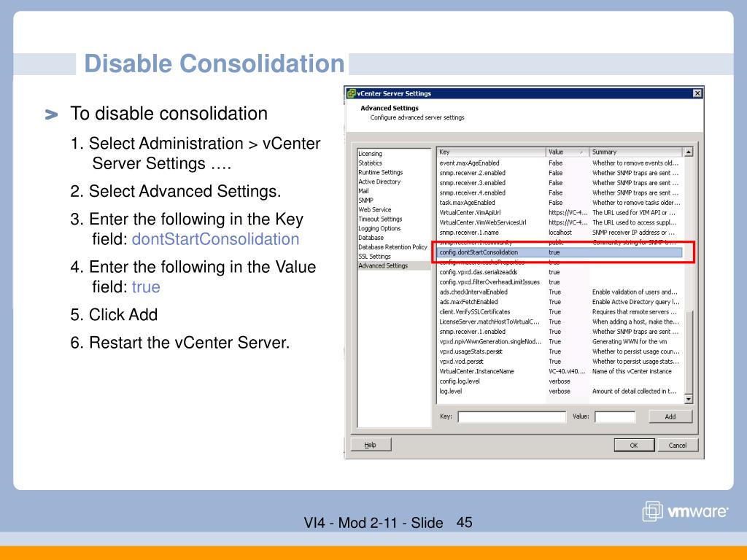Screen dimensions: 747x560
Task: Open Runtime Settings category
Action: point(381,172)
